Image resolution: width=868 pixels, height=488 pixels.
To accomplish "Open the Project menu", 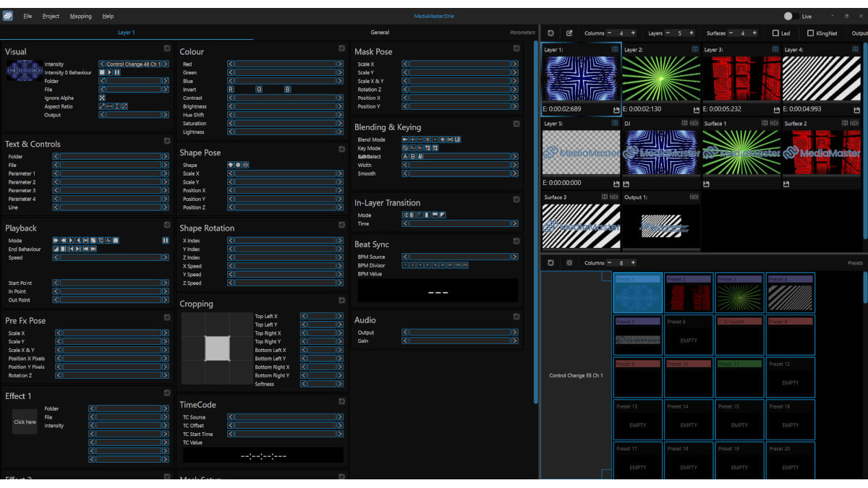I will click(x=51, y=16).
